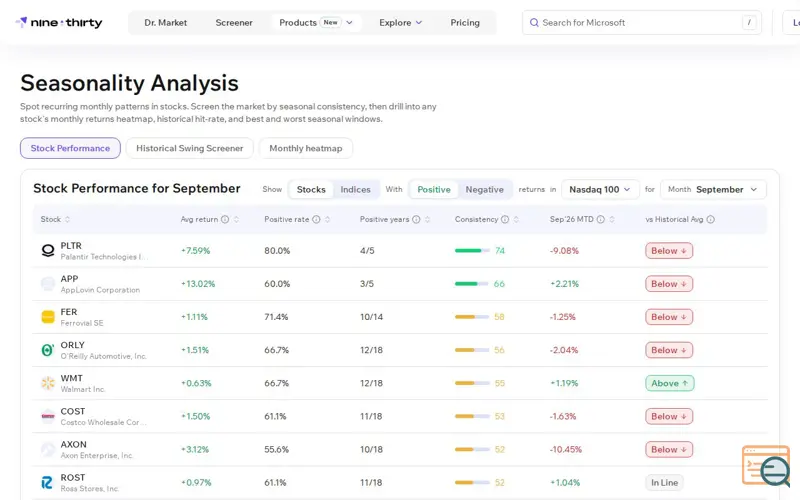Open info icon next to Positive years
The width and height of the screenshot is (800, 500).
point(416,219)
